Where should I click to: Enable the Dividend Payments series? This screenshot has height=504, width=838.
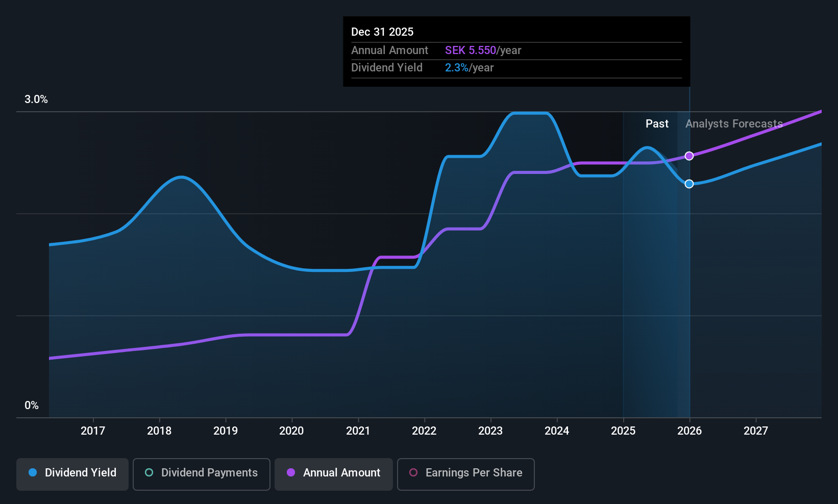pyautogui.click(x=202, y=474)
